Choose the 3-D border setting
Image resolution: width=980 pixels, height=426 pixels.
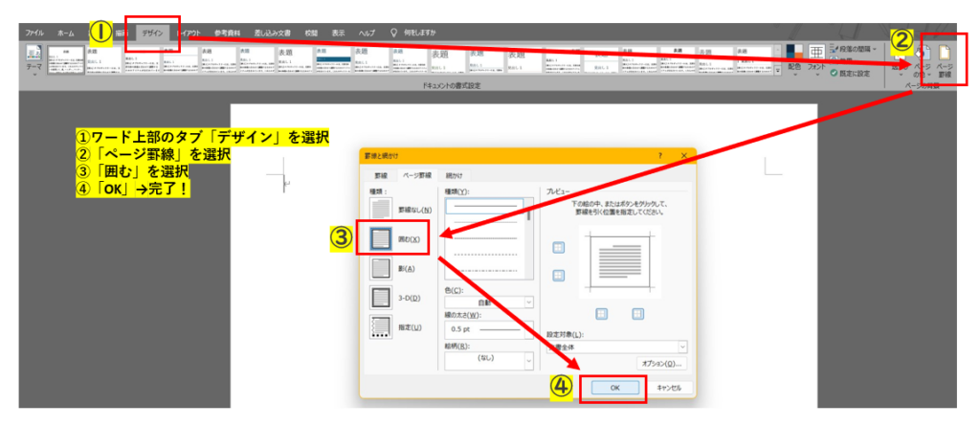382,298
